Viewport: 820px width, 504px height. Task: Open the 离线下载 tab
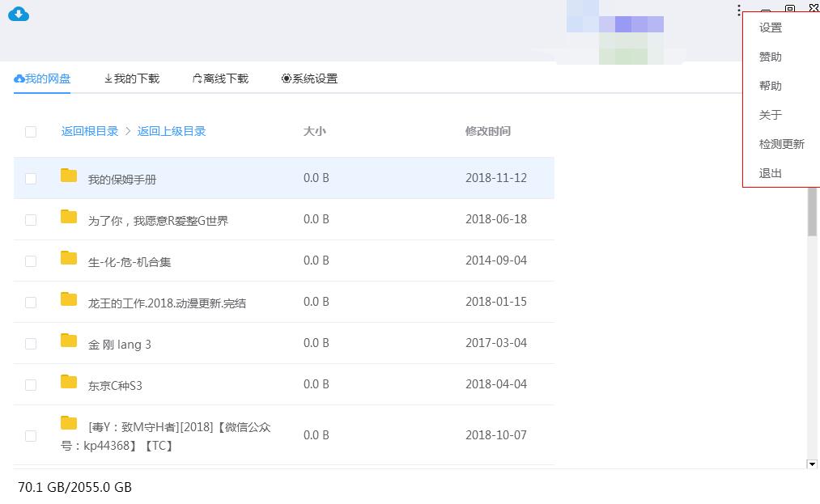(220, 78)
